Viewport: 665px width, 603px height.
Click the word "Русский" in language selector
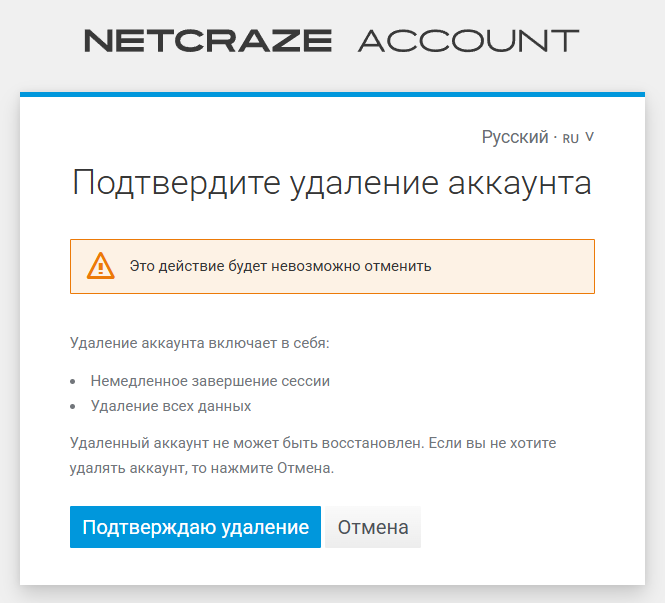click(x=514, y=137)
